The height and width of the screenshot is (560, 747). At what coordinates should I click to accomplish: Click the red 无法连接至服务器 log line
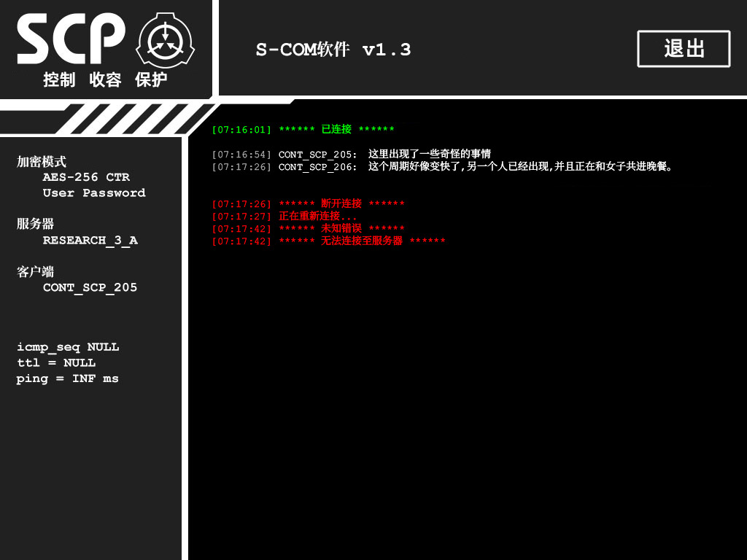(x=329, y=241)
